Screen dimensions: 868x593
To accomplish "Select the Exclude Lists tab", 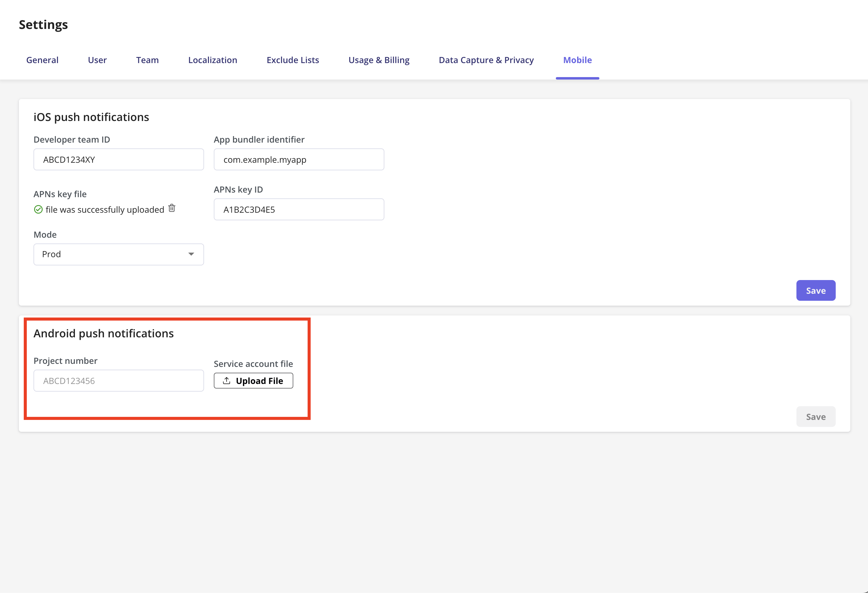I will click(292, 60).
